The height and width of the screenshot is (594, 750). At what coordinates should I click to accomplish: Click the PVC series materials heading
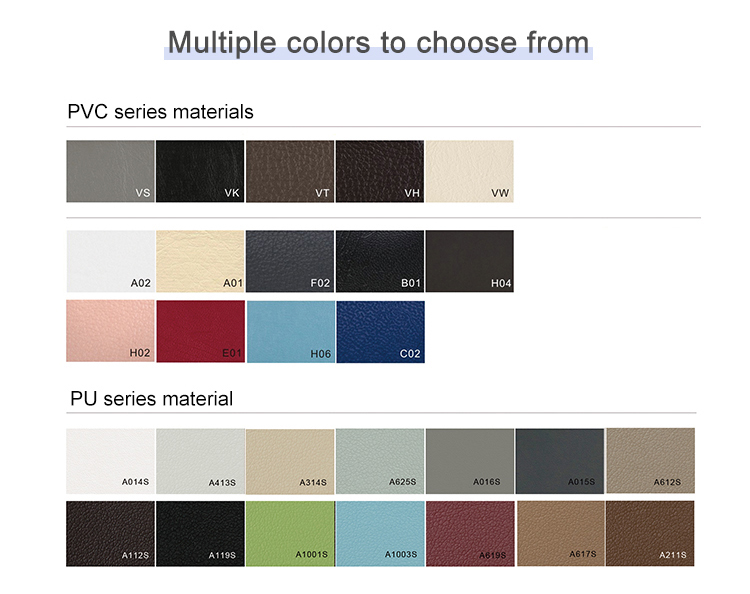coord(160,112)
